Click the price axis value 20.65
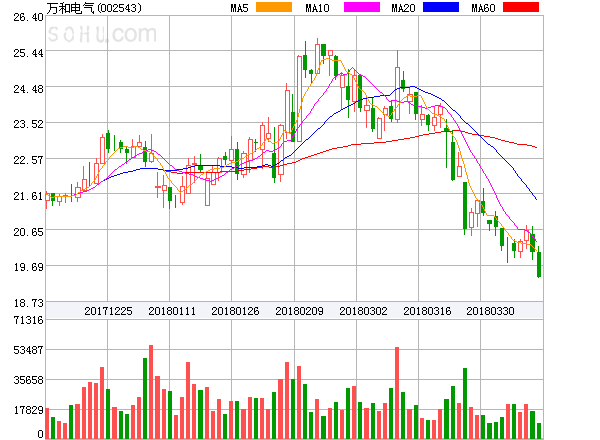Image resolution: width=600 pixels, height=440 pixels. pyautogui.click(x=28, y=232)
